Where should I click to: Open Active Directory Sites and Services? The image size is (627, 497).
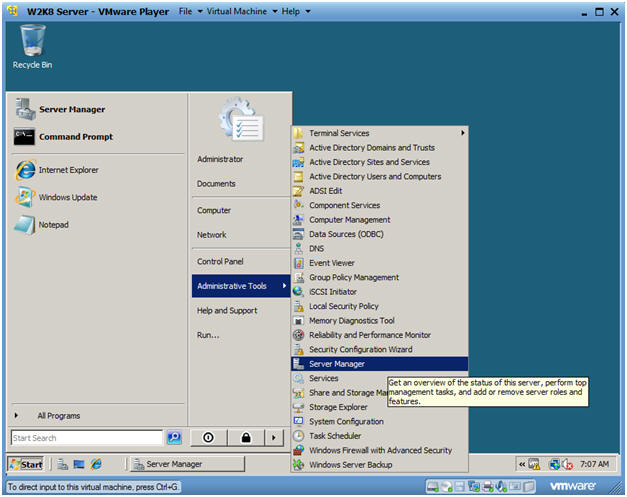[380, 162]
